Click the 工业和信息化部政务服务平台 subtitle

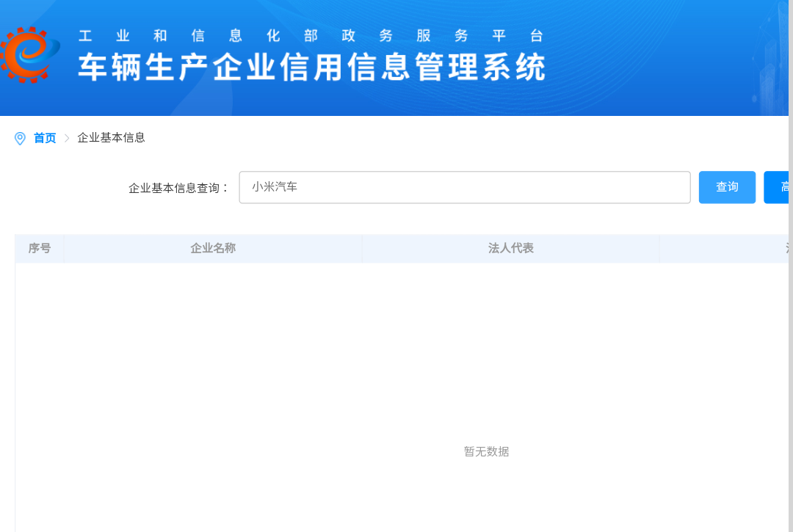point(311,36)
